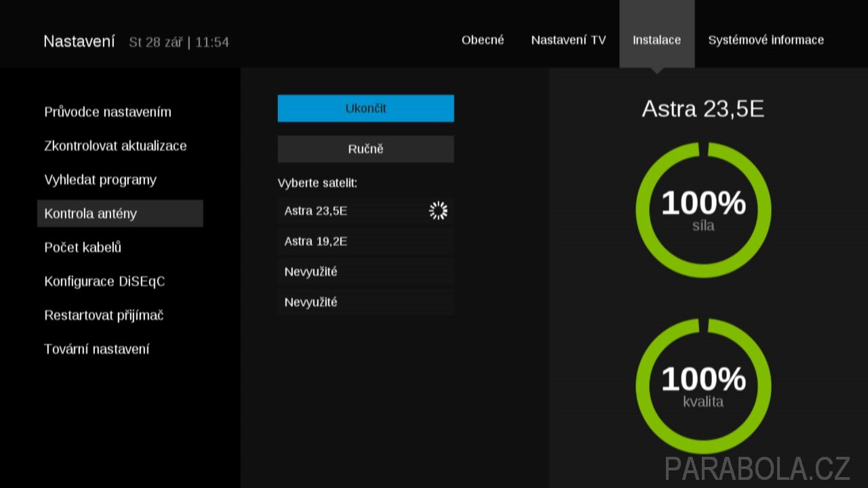868x488 pixels.
Task: Open the Obecné tab
Action: tap(483, 40)
